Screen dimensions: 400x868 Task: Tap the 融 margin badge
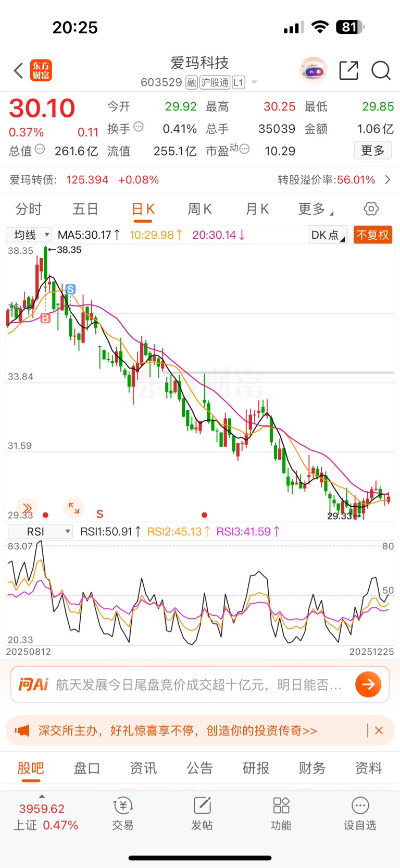pos(192,82)
